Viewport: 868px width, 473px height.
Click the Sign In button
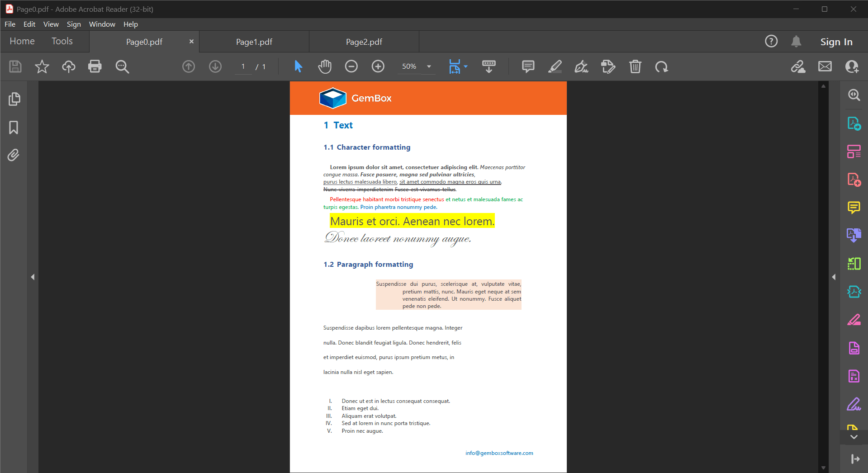click(x=836, y=42)
